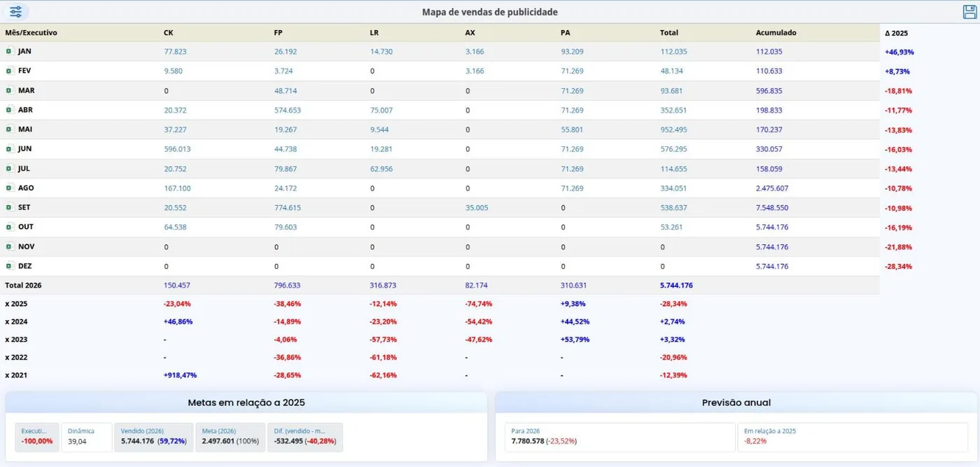
Task: Click the SET accumulated value 7.548.550
Action: [772, 208]
